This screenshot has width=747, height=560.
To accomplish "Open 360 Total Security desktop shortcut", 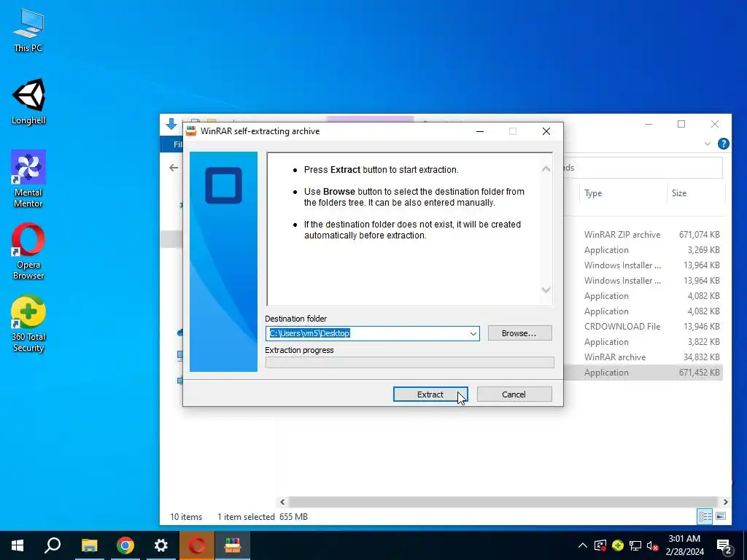I will click(x=28, y=324).
